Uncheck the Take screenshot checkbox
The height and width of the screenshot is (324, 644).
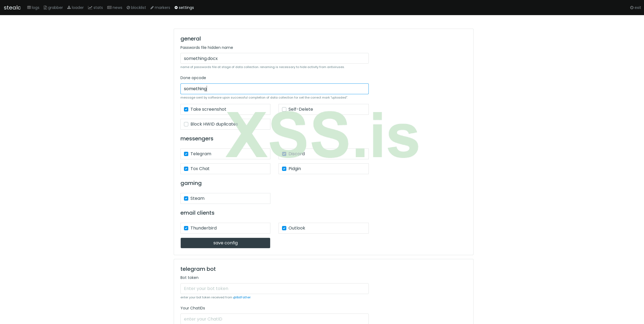(x=186, y=109)
